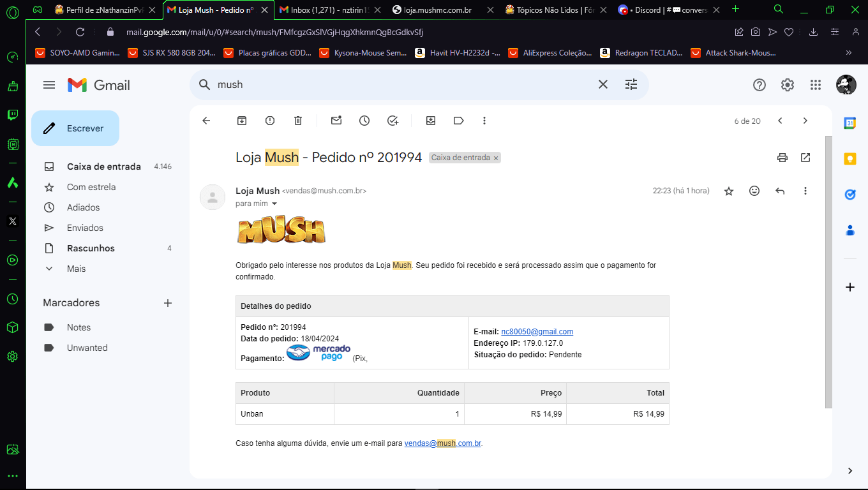
Task: Click the browser address bar URL
Action: point(274,32)
